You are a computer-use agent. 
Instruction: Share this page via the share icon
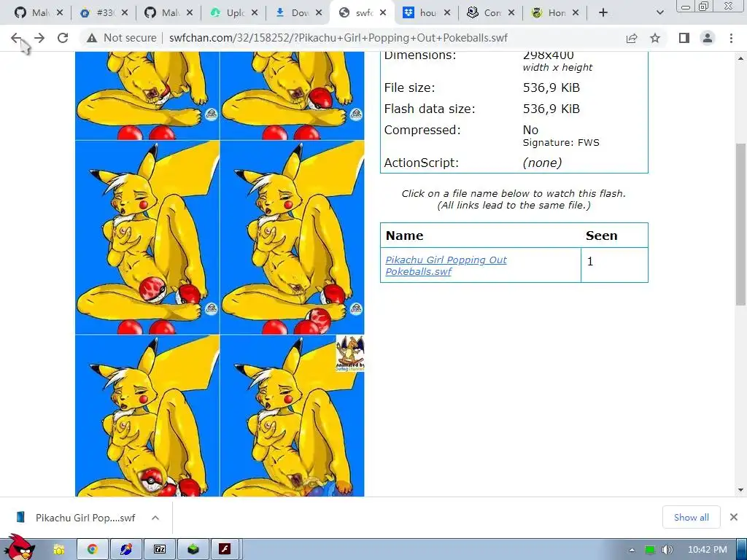(632, 38)
